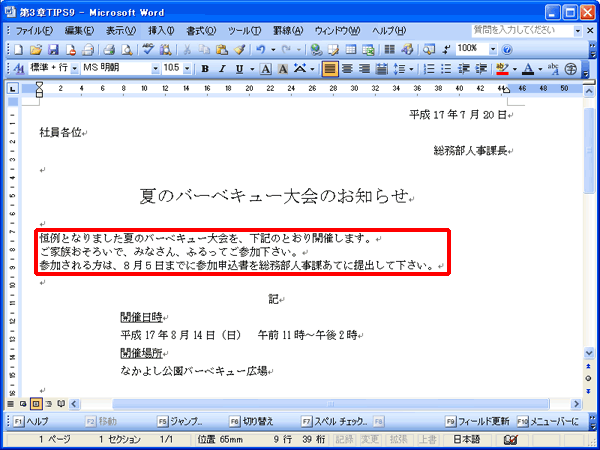Open the style dropdown 標準 + 行
Viewport: 600px width, 450px height.
click(x=74, y=69)
